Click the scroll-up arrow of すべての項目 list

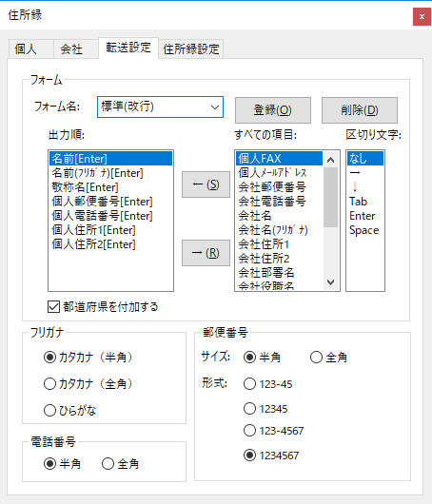coord(330,160)
